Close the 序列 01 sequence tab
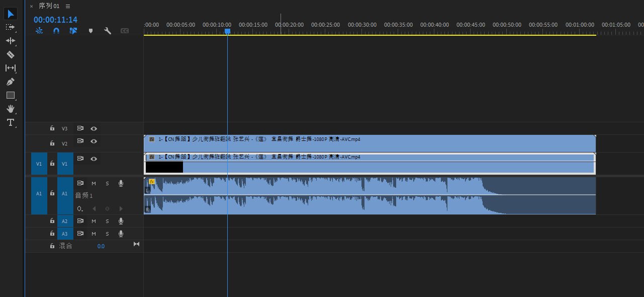Screen dimensions: 644x297 click(x=31, y=6)
